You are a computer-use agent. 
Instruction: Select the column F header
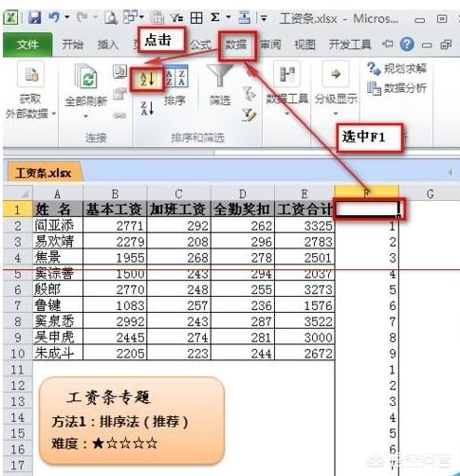(367, 193)
